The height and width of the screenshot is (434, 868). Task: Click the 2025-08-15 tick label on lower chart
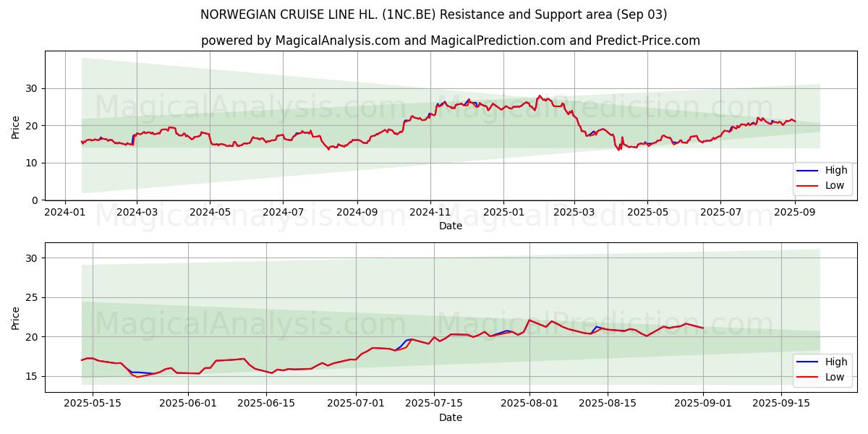608,404
